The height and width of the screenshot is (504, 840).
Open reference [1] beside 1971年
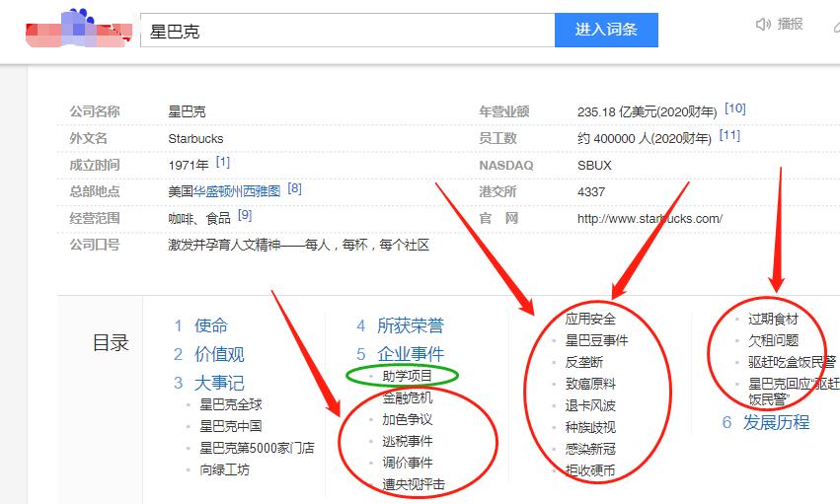click(223, 162)
